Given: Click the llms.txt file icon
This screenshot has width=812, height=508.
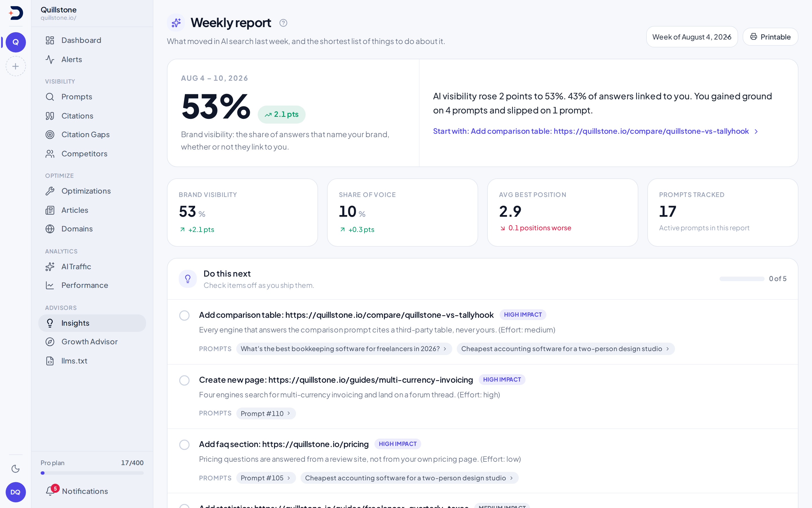Looking at the screenshot, I should click(x=50, y=361).
